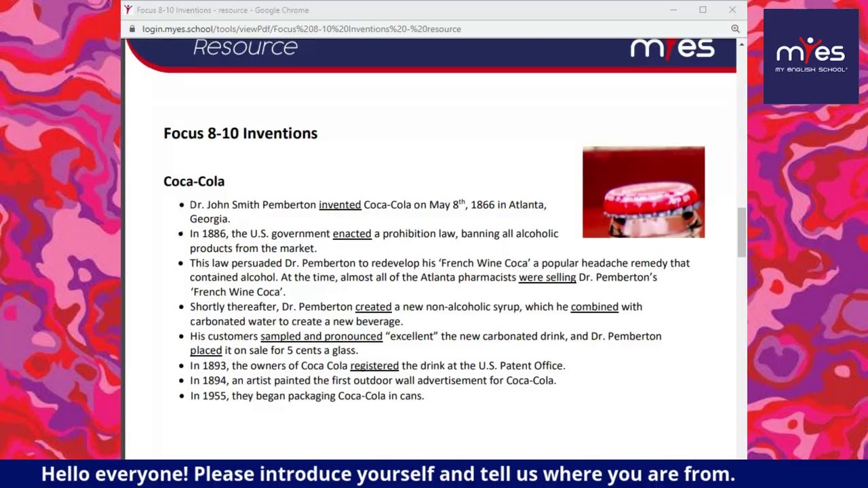Click the underlined word 'combined'
This screenshot has height=488, width=868.
[x=594, y=307]
